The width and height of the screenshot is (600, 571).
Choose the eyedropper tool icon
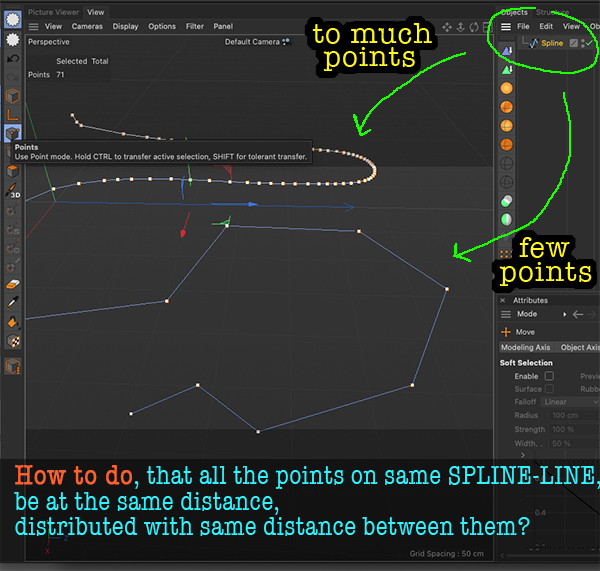point(13,303)
